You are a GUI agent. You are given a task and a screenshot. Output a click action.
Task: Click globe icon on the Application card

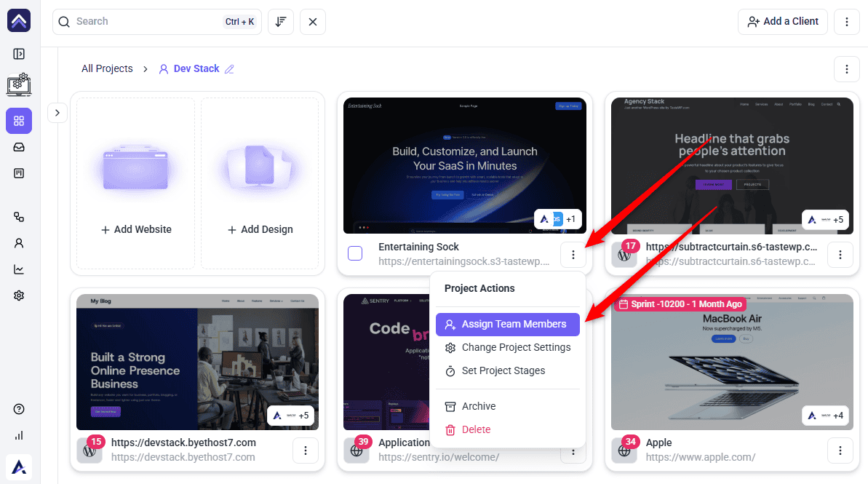357,451
